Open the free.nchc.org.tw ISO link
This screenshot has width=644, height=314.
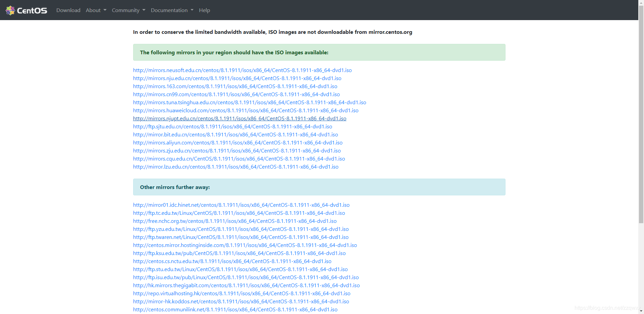(235, 221)
